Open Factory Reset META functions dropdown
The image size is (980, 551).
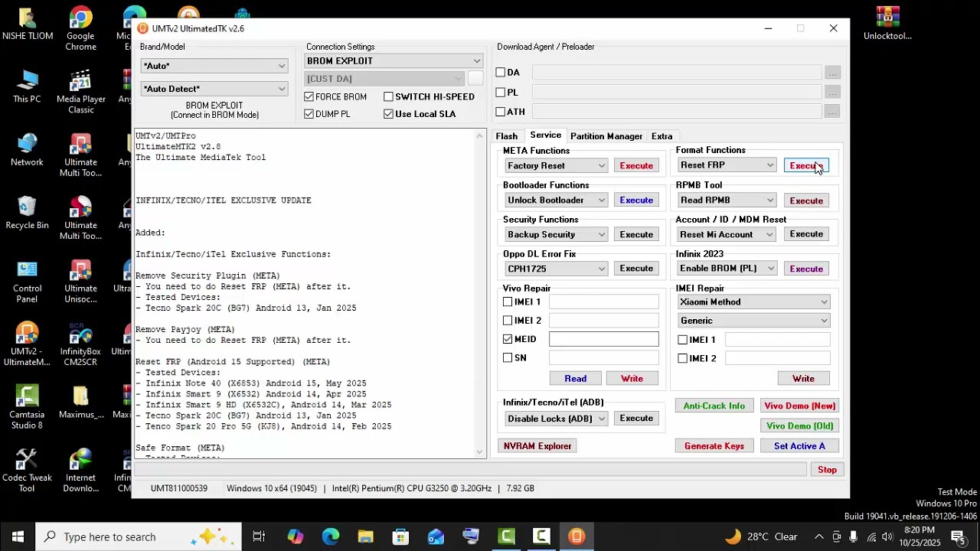pos(556,165)
